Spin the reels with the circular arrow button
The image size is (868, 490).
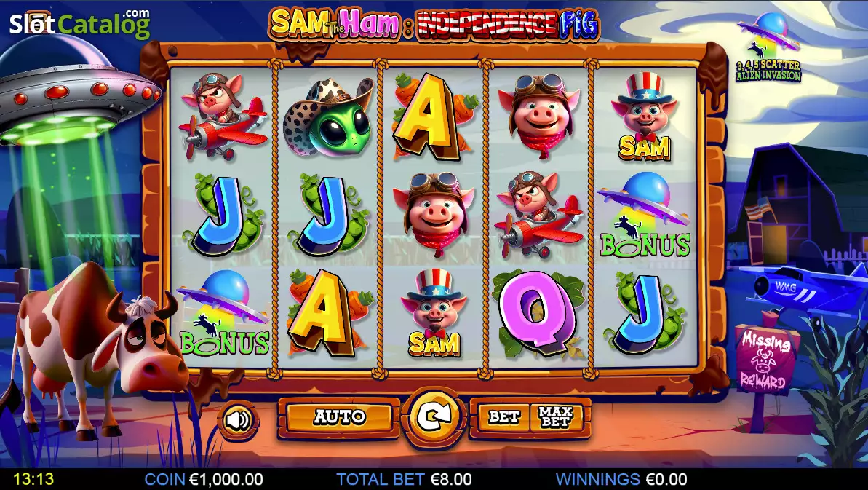coord(434,417)
